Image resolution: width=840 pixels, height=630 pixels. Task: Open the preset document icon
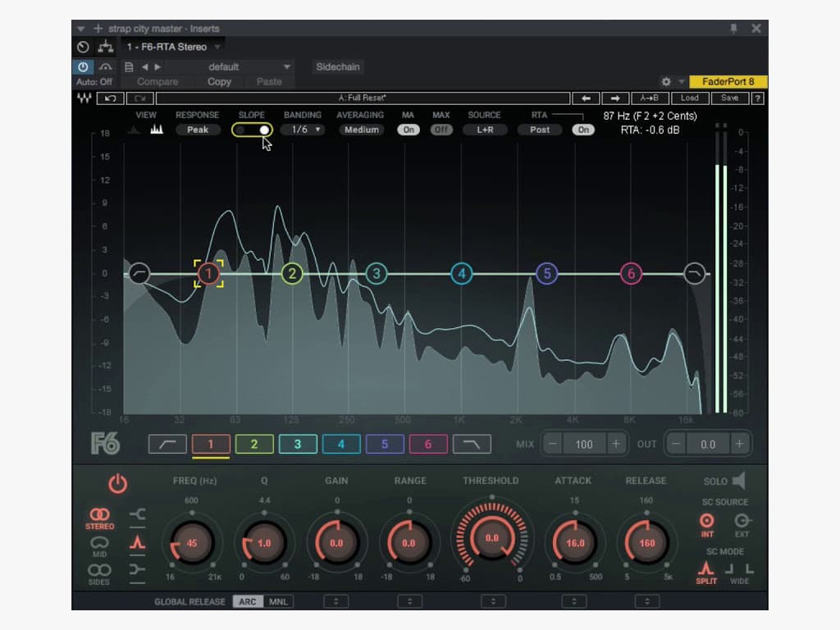point(129,67)
